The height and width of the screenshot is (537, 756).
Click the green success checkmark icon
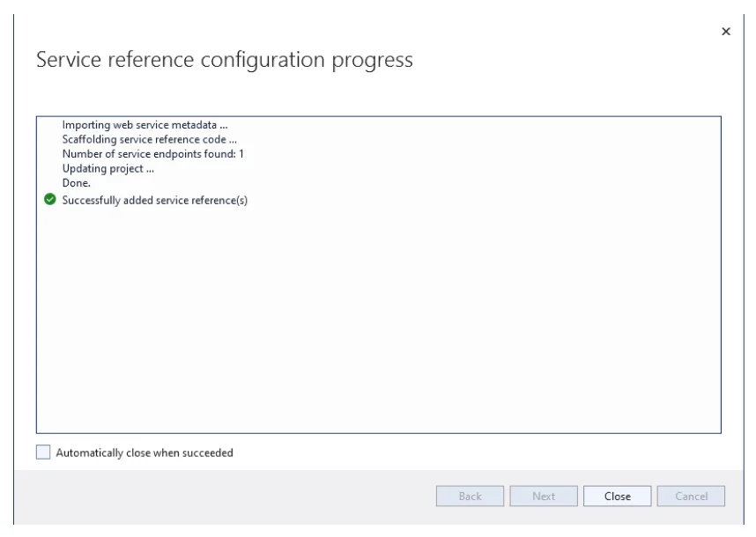coord(50,200)
